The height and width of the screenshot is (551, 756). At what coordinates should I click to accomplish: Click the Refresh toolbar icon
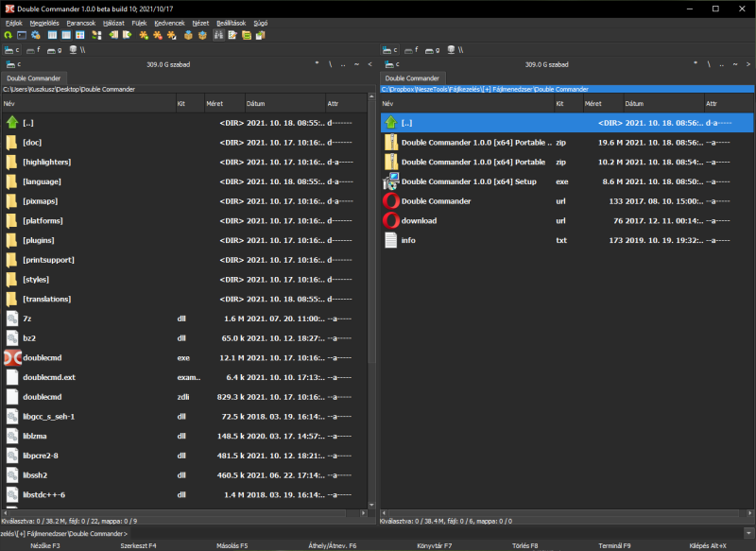pyautogui.click(x=9, y=35)
